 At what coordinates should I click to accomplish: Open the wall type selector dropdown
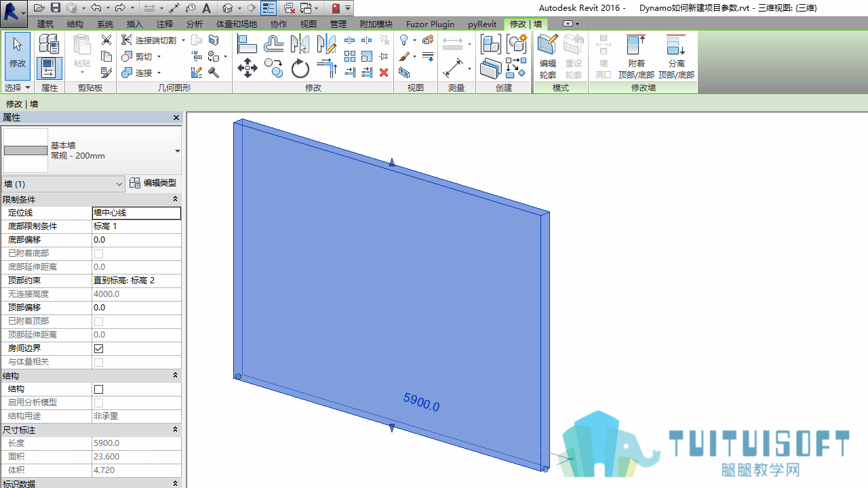178,150
